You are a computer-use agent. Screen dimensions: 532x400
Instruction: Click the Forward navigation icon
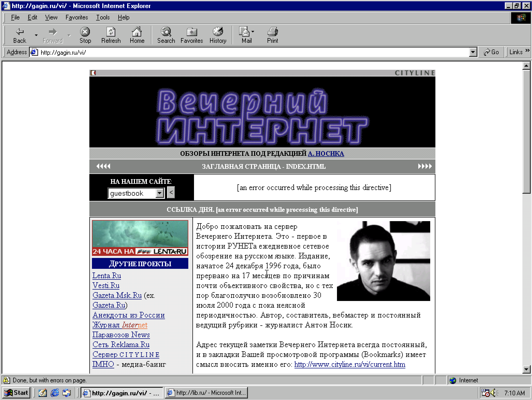51,32
